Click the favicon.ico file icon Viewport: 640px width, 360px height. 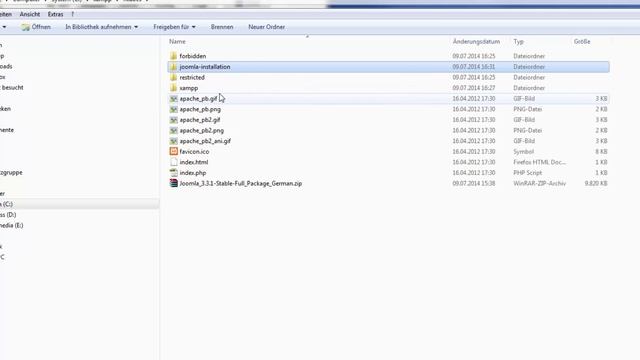(173, 151)
